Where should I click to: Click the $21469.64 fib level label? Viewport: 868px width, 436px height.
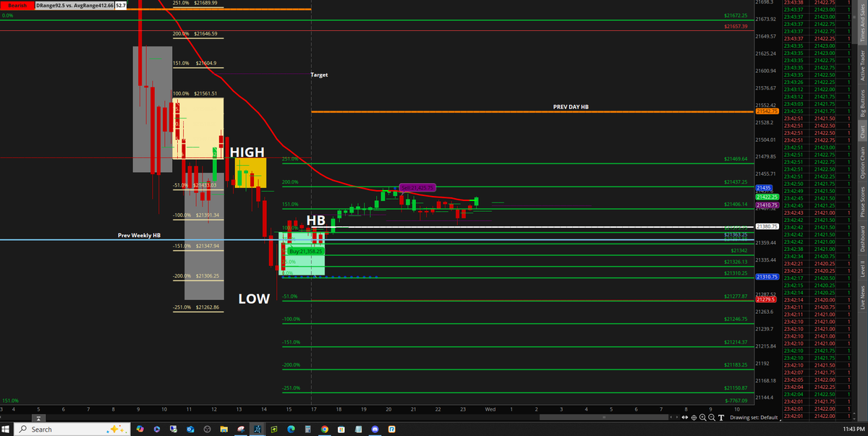736,158
